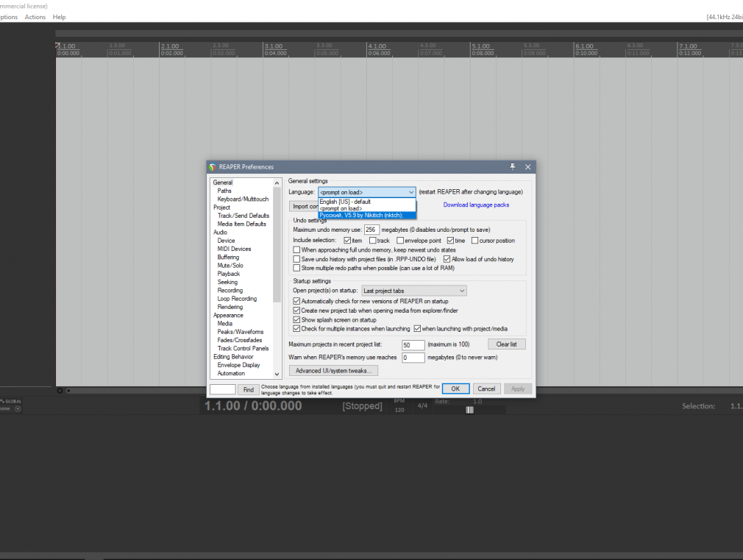
Task: Click the maximum undo memory field
Action: coord(371,230)
